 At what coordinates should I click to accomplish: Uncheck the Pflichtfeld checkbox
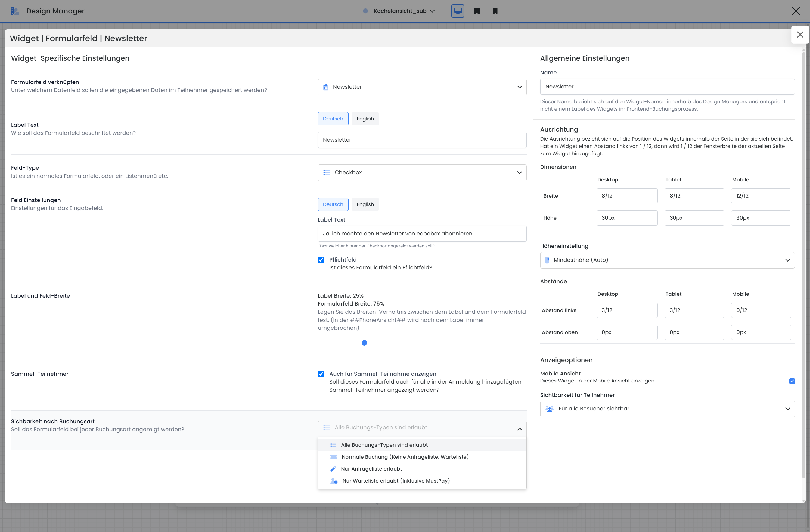coord(321,260)
